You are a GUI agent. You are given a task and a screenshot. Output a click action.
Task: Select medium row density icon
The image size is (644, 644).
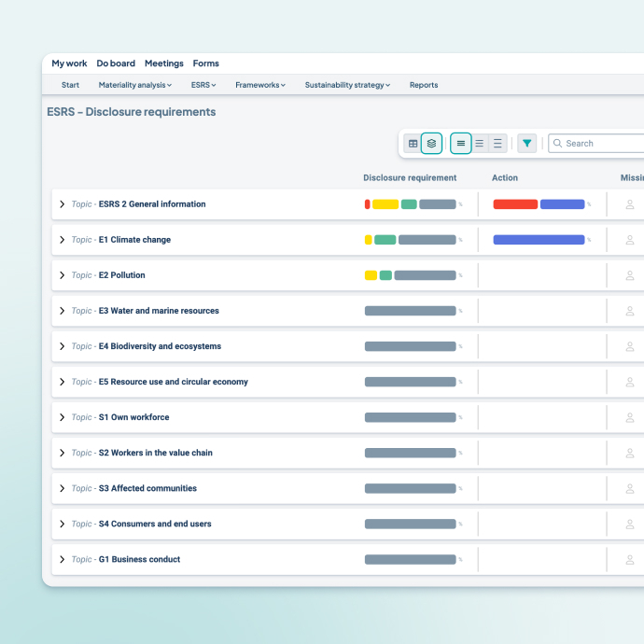point(479,144)
